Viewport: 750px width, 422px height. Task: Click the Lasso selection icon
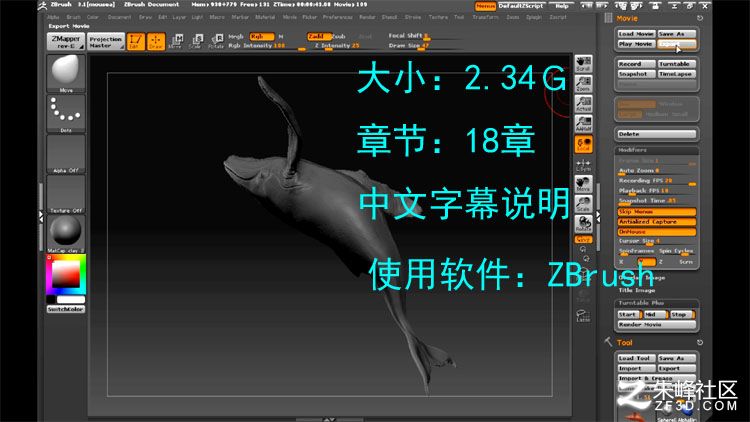(583, 316)
